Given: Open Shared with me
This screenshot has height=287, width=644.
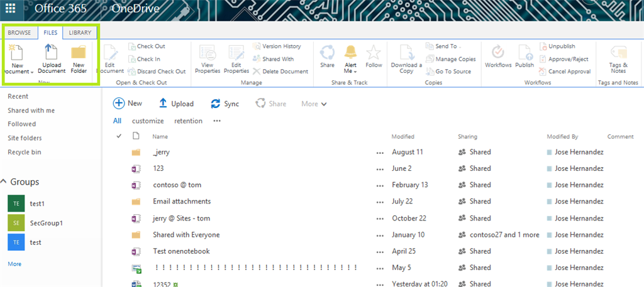Looking at the screenshot, I should coord(31,111).
